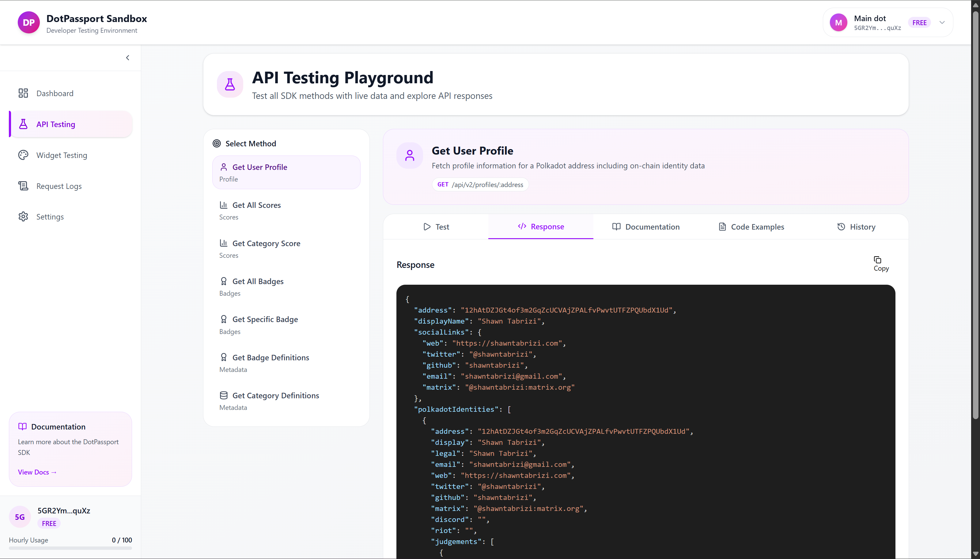Click the 5G avatar at sidebar bottom

[20, 517]
